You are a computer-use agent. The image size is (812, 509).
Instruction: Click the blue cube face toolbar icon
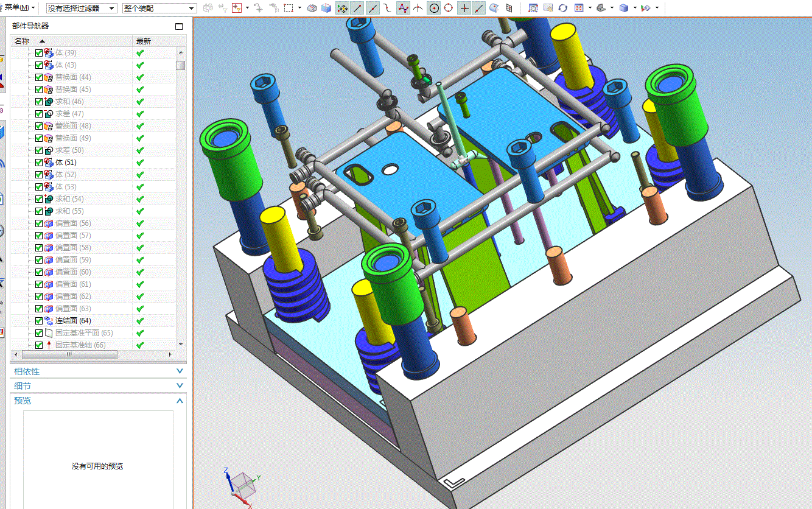coord(326,8)
